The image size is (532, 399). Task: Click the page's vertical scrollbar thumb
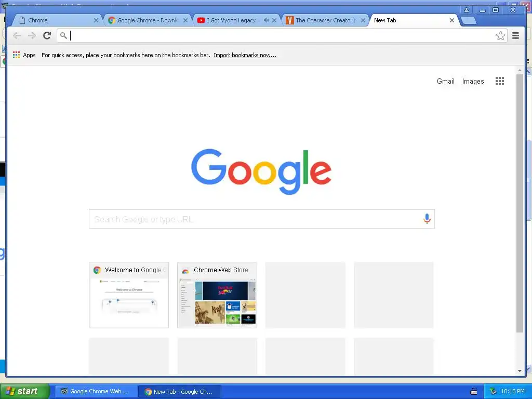coord(520,203)
